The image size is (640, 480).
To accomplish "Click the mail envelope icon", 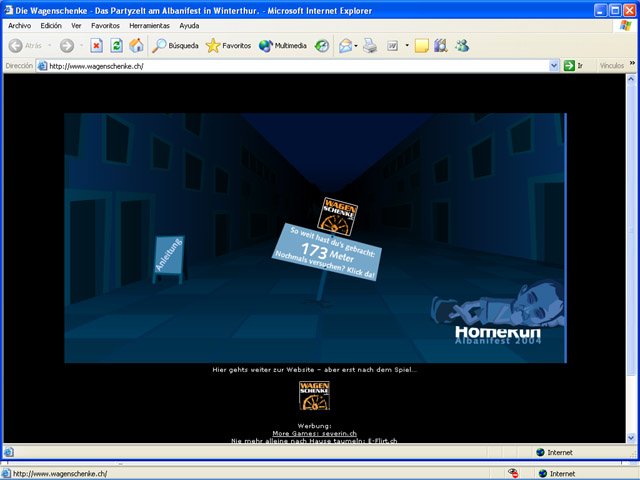I will coord(345,45).
